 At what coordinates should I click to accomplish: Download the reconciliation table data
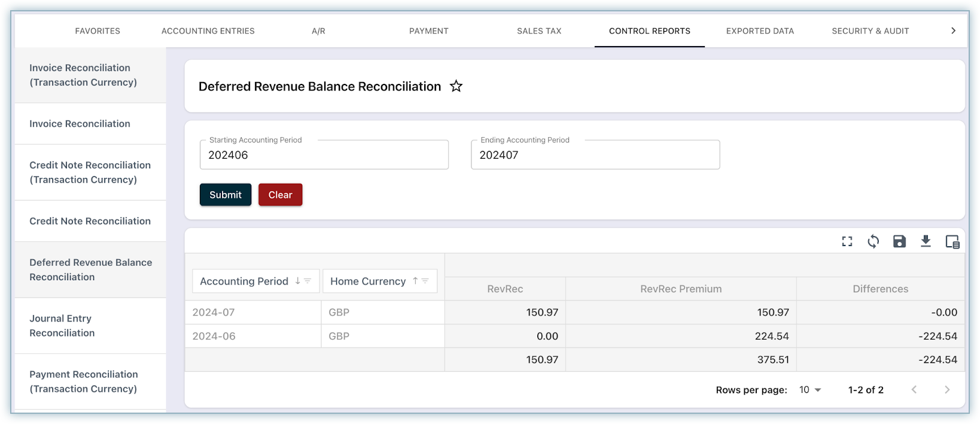(926, 241)
